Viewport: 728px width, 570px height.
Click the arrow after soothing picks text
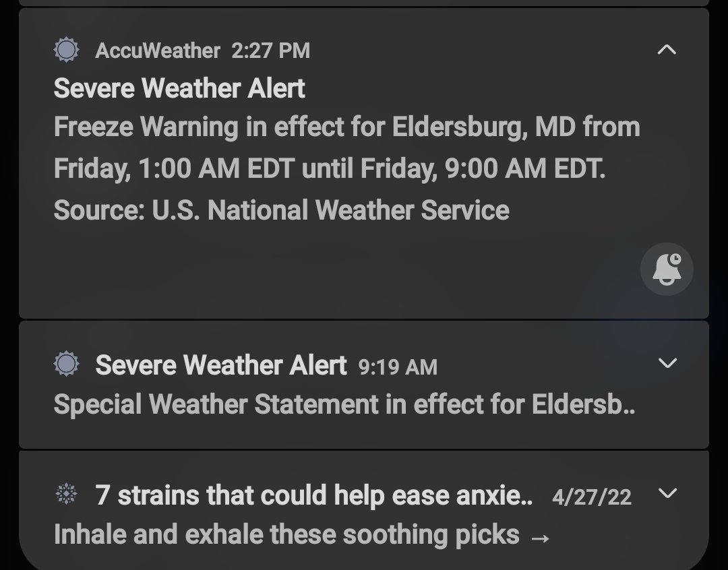(540, 538)
